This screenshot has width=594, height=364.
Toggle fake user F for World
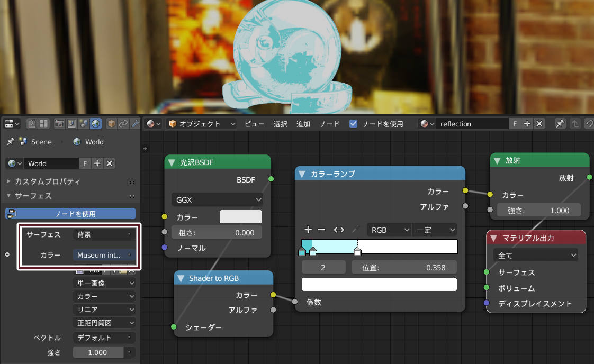85,163
